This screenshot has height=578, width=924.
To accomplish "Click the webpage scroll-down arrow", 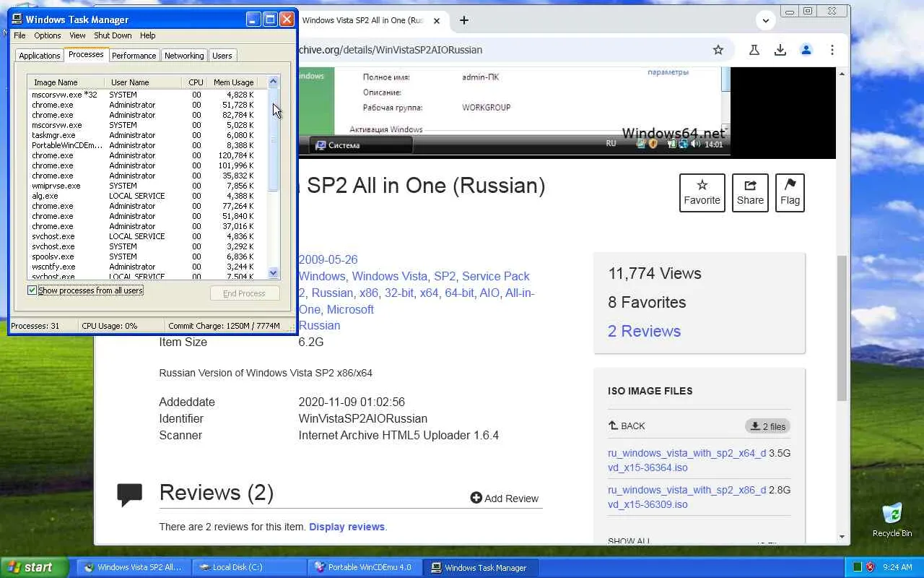I will (842, 537).
